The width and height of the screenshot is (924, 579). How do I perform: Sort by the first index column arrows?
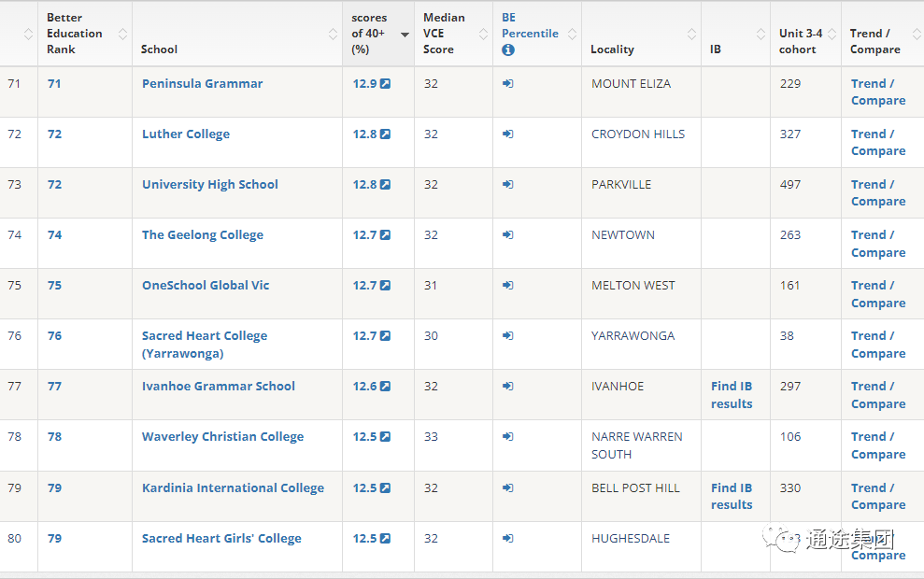(28, 35)
